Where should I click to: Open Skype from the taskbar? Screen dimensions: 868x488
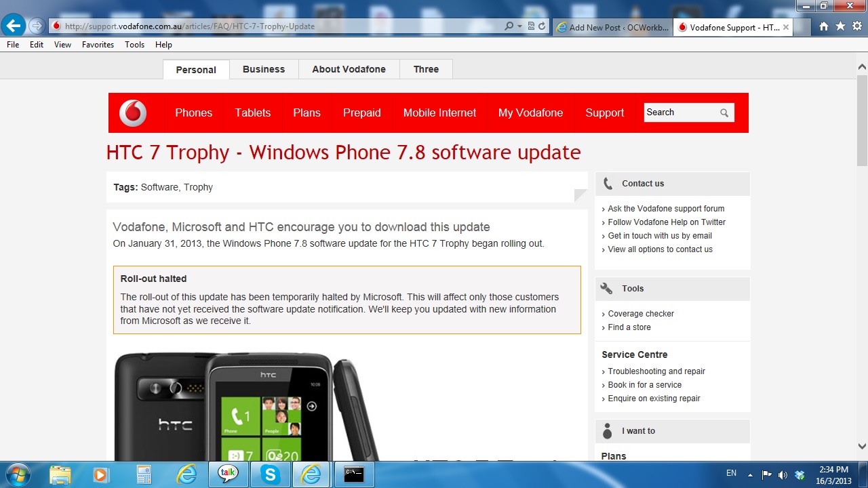coord(270,474)
